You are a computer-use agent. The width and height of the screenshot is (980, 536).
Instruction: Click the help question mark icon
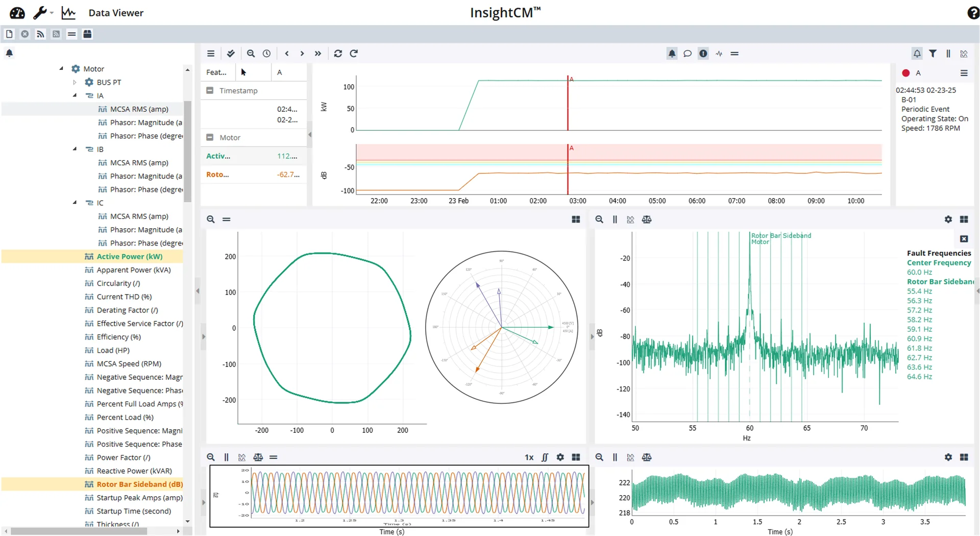click(973, 13)
